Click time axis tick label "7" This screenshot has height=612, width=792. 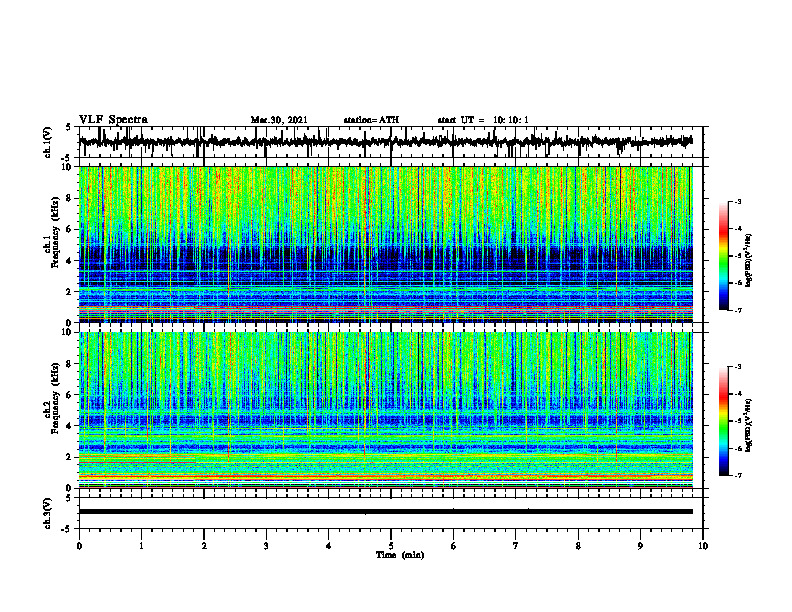pyautogui.click(x=516, y=546)
